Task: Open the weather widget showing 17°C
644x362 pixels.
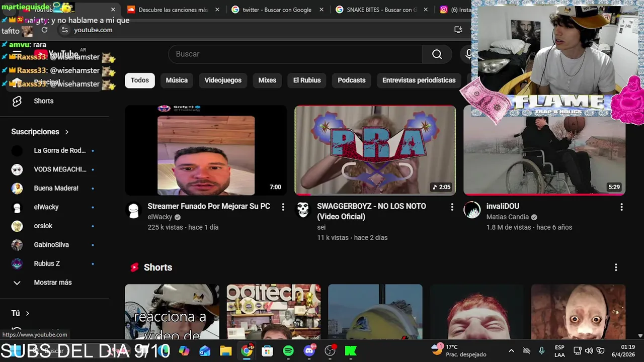Action: coord(459,350)
